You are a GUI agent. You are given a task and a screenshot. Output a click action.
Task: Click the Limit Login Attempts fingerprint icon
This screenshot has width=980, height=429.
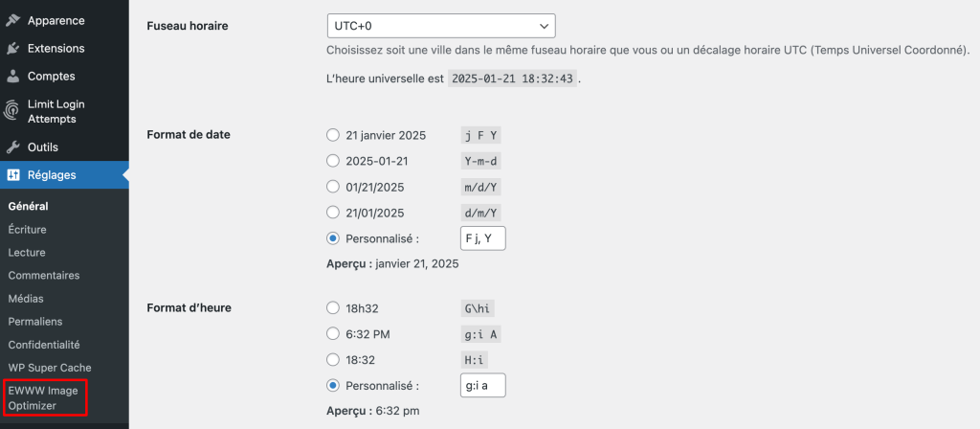coord(12,111)
